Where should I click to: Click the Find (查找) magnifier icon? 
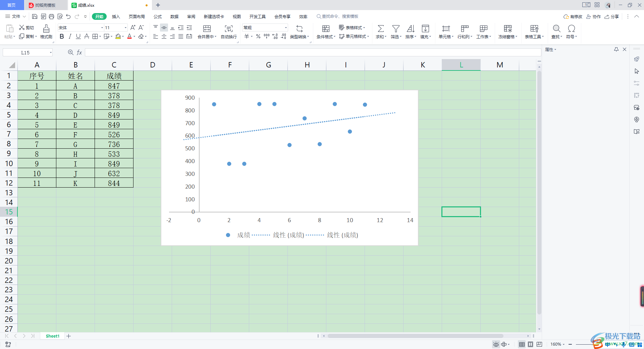point(556,29)
